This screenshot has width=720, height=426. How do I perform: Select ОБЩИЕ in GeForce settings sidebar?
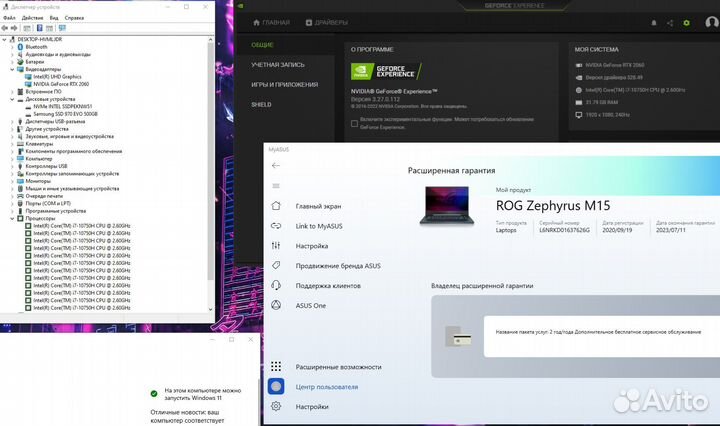[x=262, y=45]
